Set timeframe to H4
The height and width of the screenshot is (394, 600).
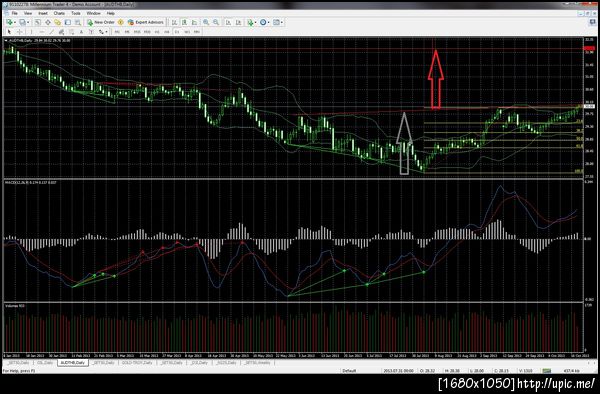click(x=167, y=32)
